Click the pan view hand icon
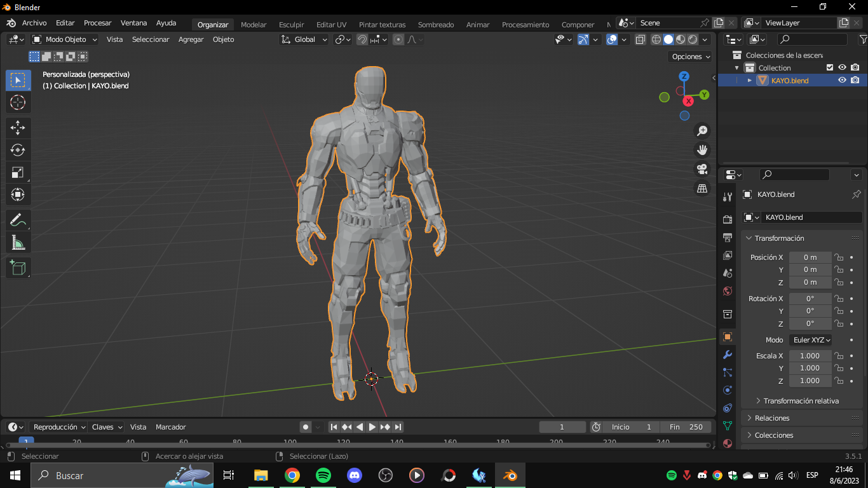Viewport: 868px width, 488px height. pos(702,150)
